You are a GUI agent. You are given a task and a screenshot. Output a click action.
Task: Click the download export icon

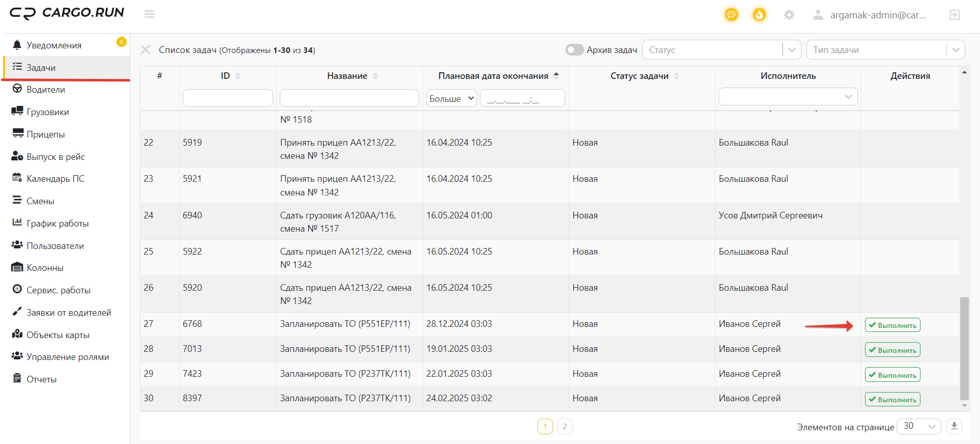click(x=954, y=426)
